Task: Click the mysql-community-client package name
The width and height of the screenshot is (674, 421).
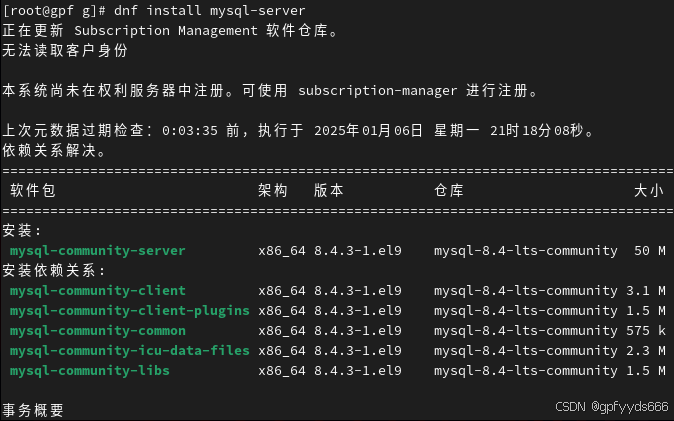Action: 98,291
